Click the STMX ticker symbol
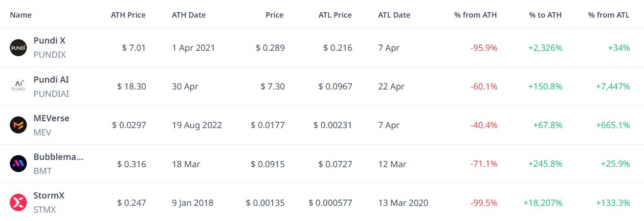Viewport: 644px width, 221px height. coord(45,210)
